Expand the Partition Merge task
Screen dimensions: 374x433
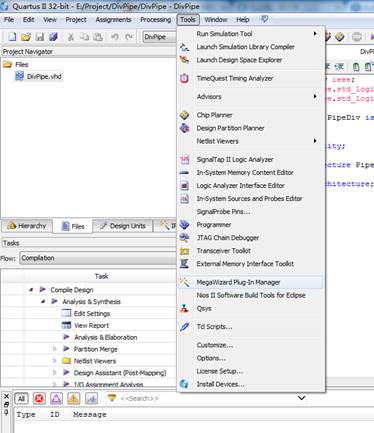(55, 349)
